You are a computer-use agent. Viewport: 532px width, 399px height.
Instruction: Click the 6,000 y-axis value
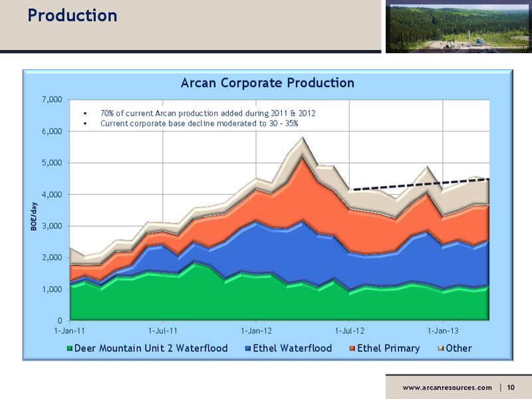pos(53,131)
